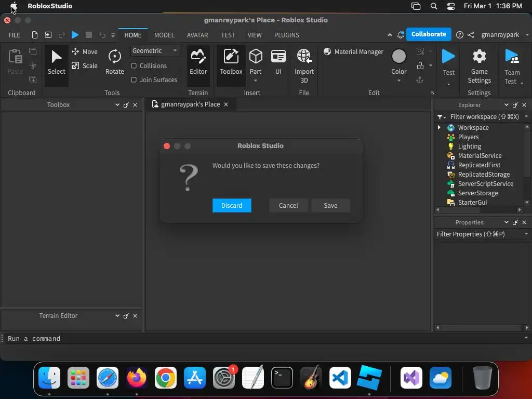Select ReplicatedStorage in Explorer

[x=484, y=175]
